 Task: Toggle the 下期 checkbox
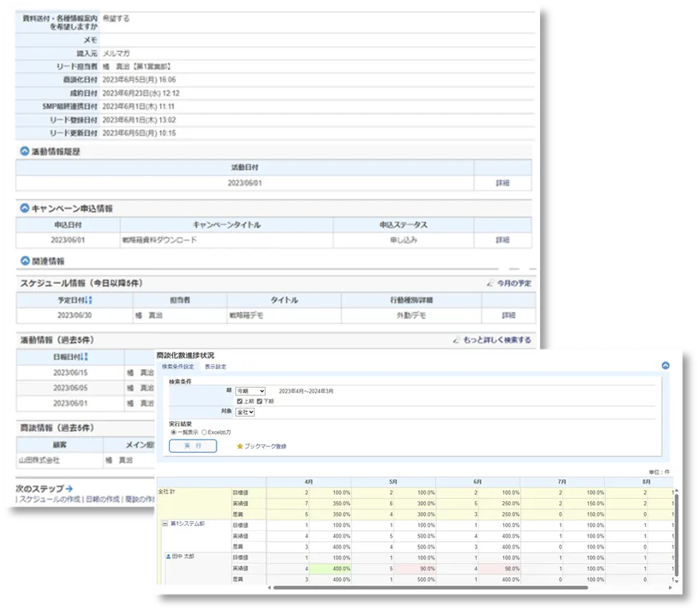[x=259, y=401]
